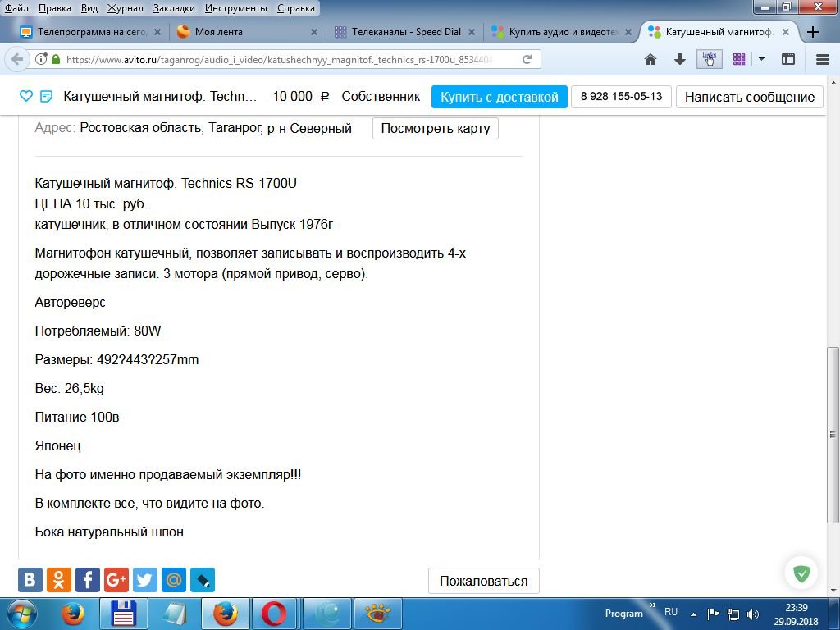The width and height of the screenshot is (840, 630).
Task: Share listing on Twitter
Action: pos(144,580)
